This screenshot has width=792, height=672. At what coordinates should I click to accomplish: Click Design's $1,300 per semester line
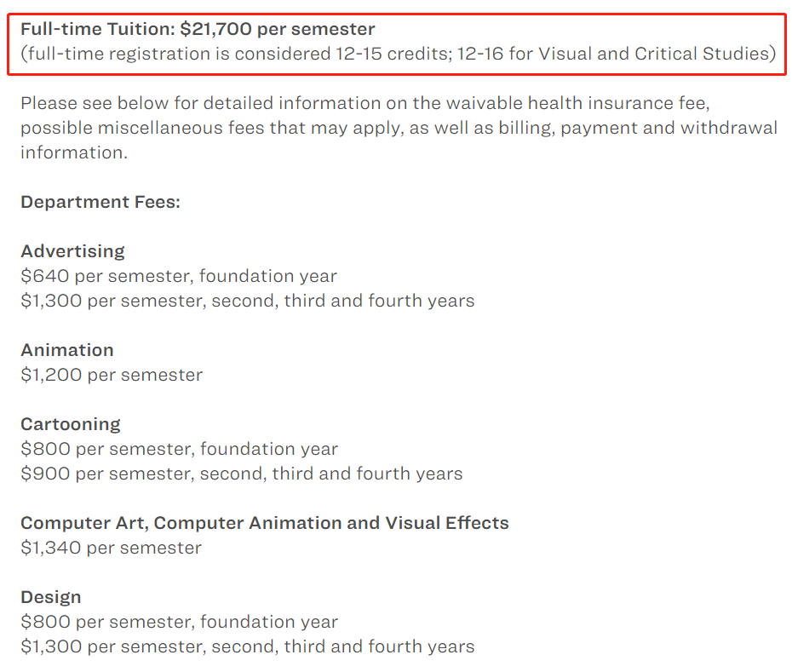pos(247,646)
